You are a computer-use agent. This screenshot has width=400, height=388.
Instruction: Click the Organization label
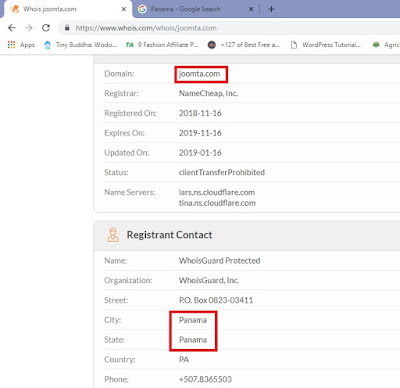128,281
